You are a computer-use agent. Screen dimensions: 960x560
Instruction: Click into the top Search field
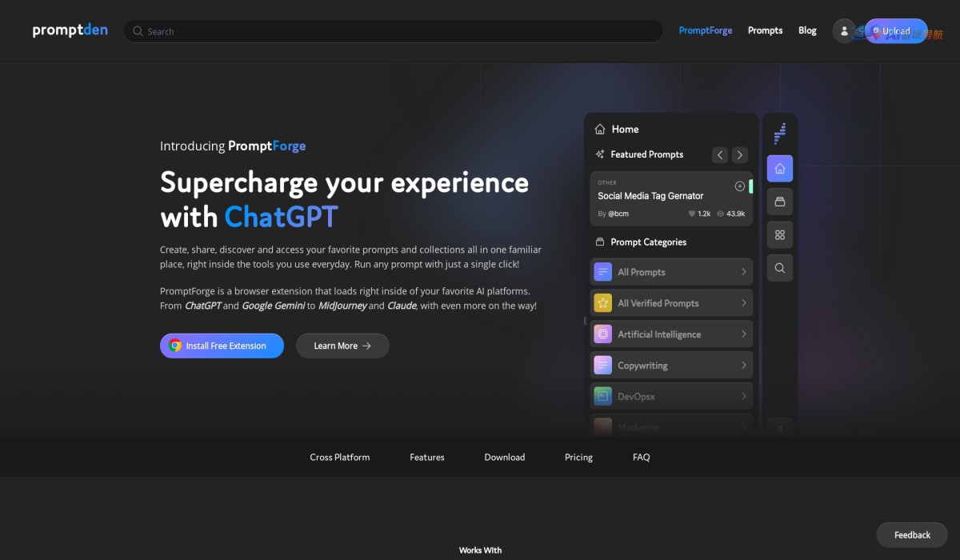[392, 31]
